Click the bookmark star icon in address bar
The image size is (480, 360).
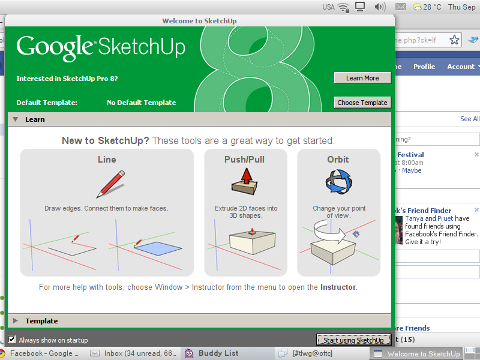[x=454, y=40]
